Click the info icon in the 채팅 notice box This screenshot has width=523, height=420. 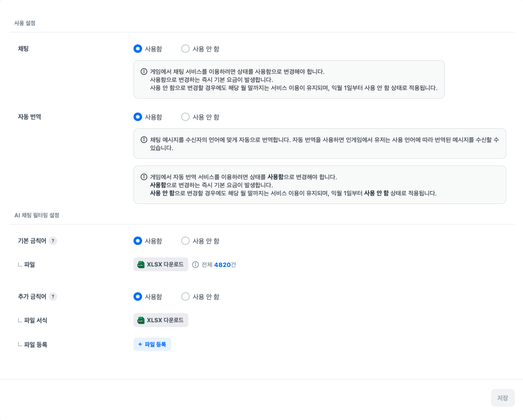click(x=144, y=72)
